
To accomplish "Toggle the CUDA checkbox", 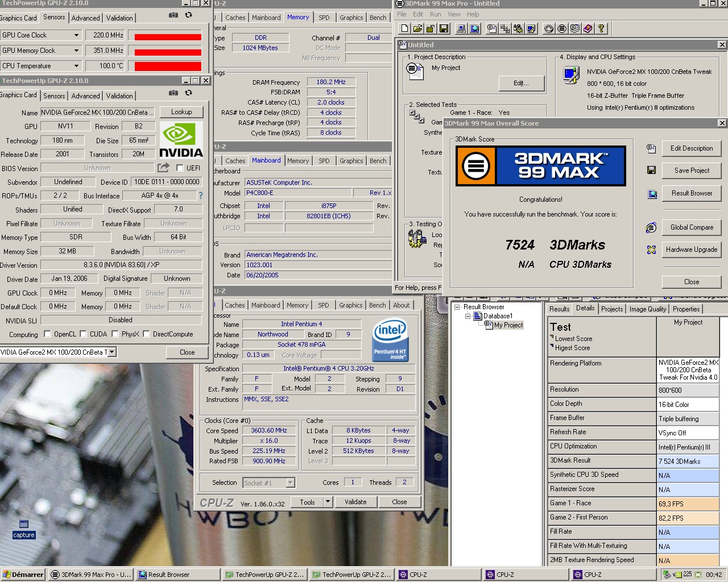I will [83, 334].
